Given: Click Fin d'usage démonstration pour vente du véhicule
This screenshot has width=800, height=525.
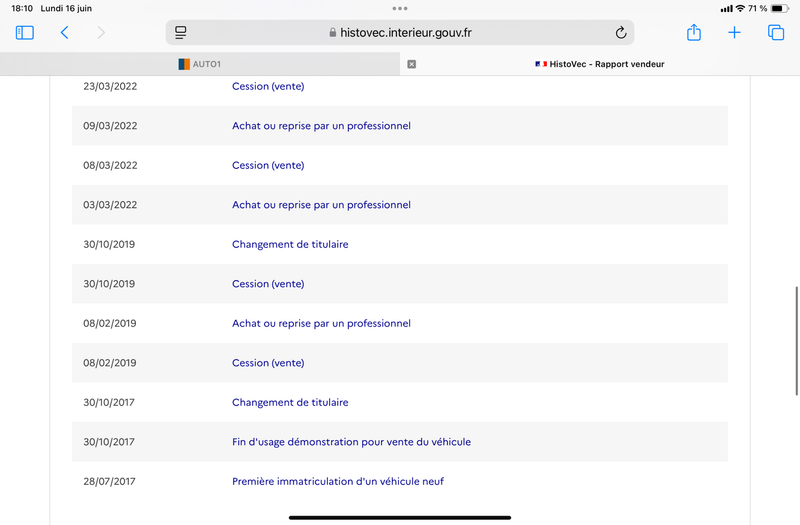Looking at the screenshot, I should point(351,442).
